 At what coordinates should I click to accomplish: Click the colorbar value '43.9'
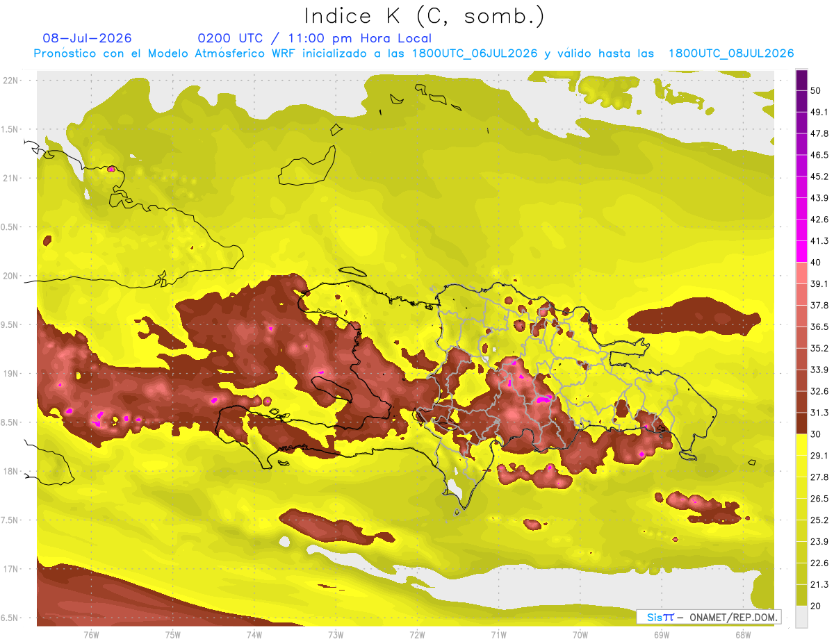pyautogui.click(x=819, y=198)
